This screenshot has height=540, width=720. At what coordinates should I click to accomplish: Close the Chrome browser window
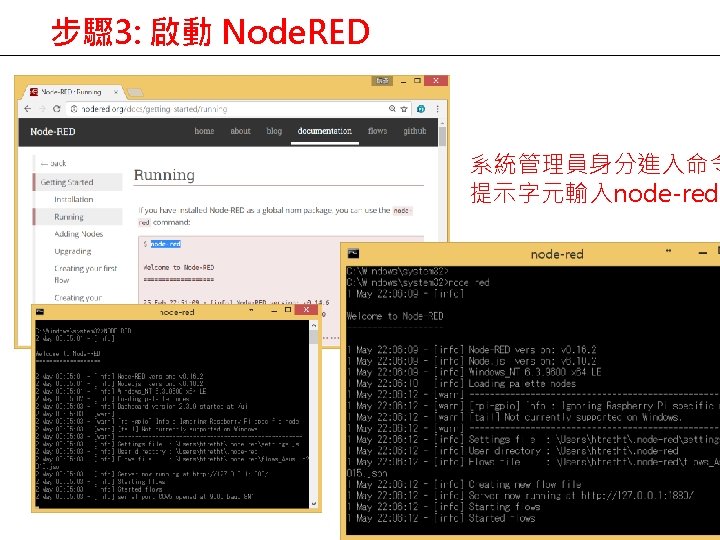(x=436, y=81)
